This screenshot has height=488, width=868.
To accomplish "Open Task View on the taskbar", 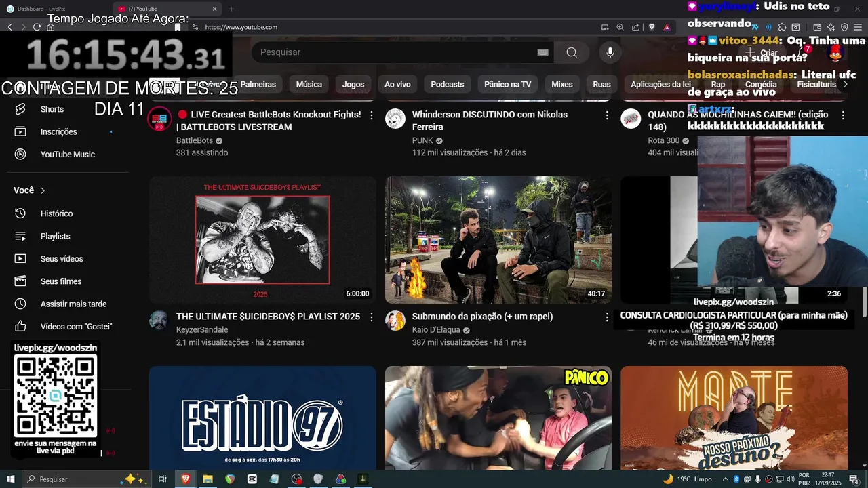I will [163, 479].
